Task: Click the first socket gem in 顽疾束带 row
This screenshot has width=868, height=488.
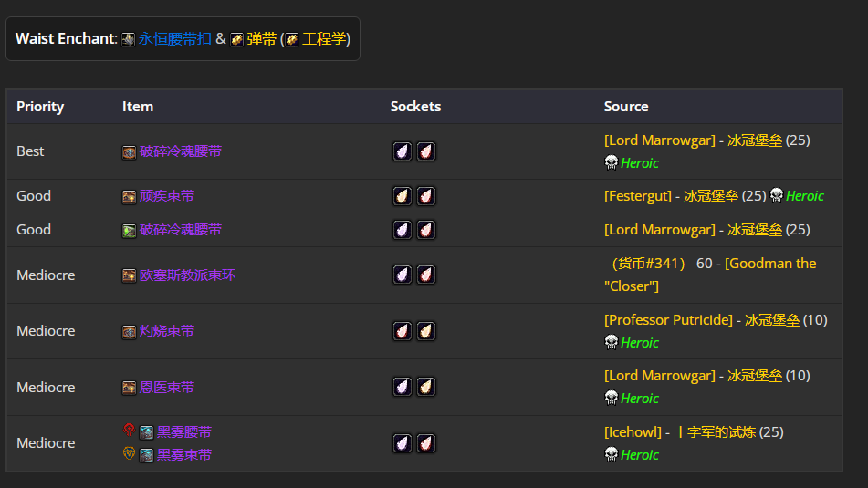Action: (x=403, y=196)
